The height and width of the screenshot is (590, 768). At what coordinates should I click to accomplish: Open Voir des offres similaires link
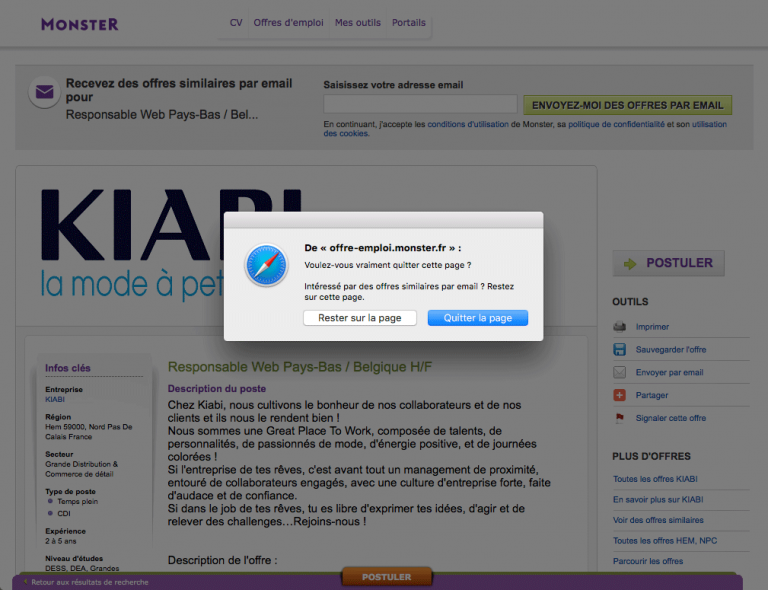click(658, 520)
